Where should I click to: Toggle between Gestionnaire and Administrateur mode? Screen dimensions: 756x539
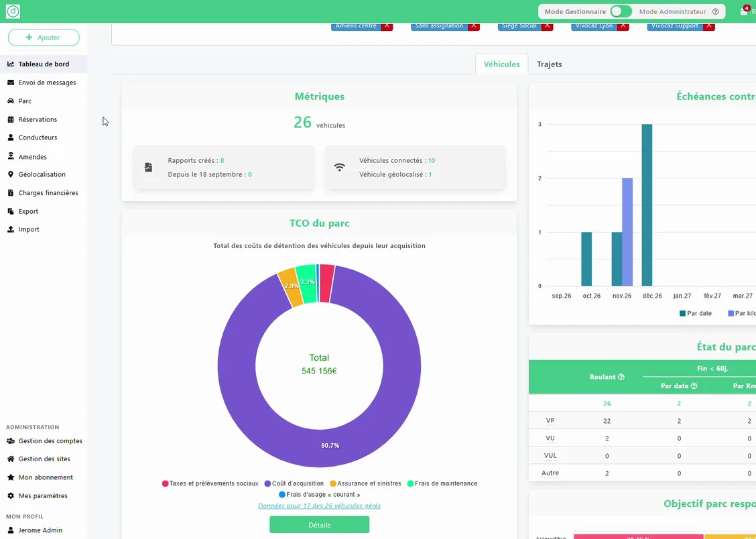pos(621,11)
